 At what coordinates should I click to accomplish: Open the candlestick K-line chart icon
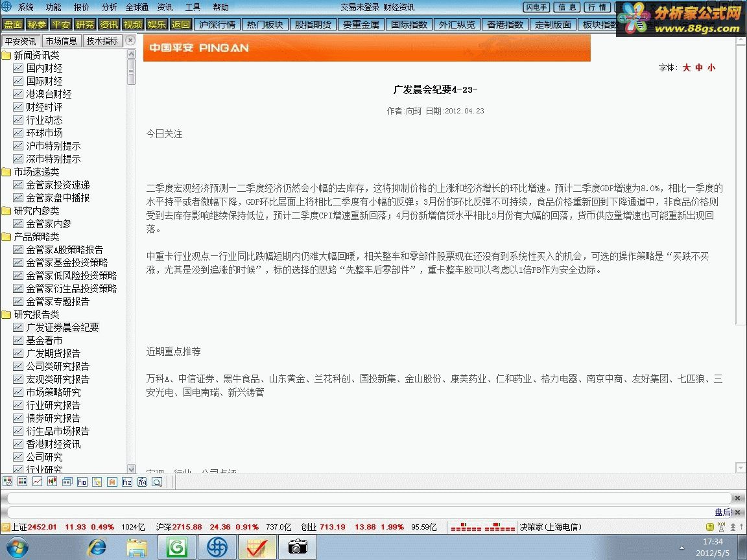click(52, 482)
